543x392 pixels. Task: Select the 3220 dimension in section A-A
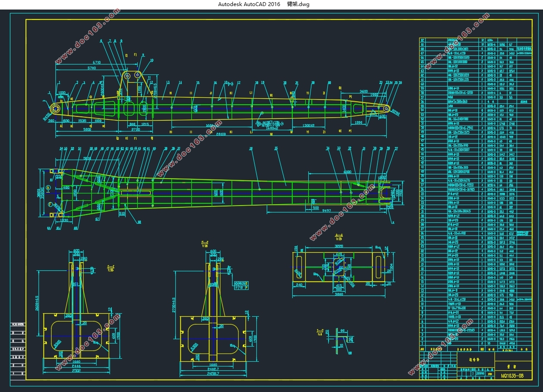pyautogui.click(x=339, y=246)
